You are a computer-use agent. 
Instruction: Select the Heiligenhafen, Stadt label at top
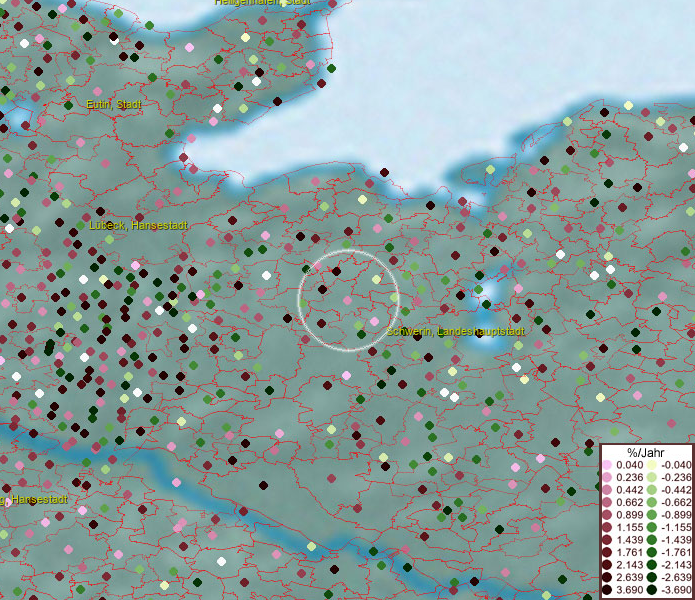263,3
